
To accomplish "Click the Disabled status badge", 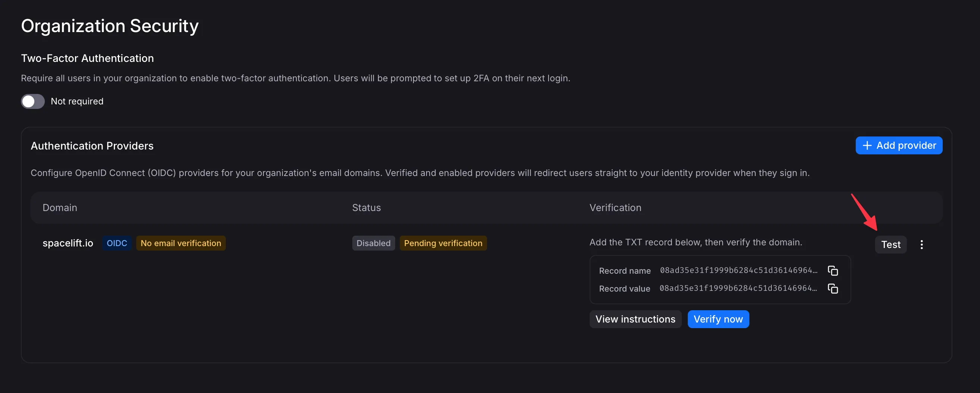I will click(x=373, y=243).
